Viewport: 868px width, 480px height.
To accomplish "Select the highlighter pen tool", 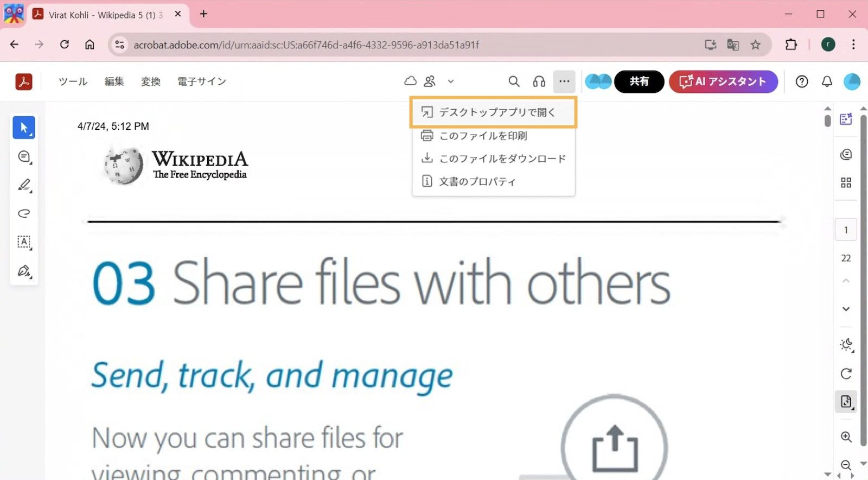I will pyautogui.click(x=24, y=185).
